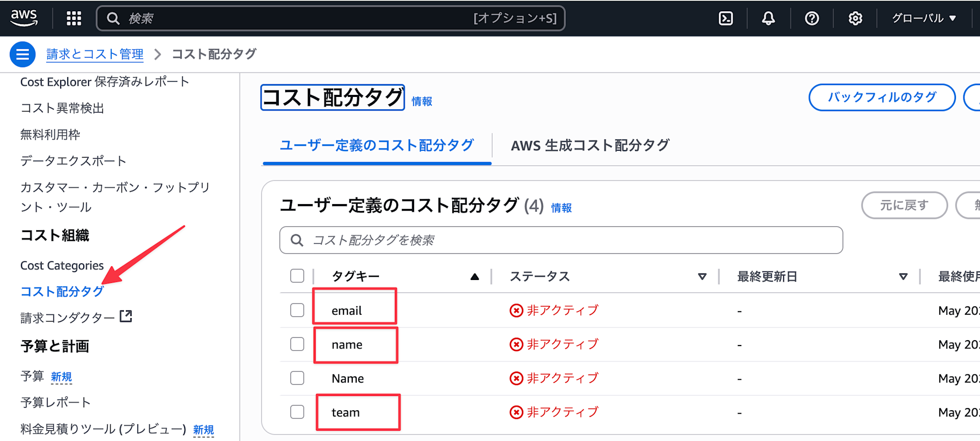Open コスト異常検出 in sidebar

point(62,108)
